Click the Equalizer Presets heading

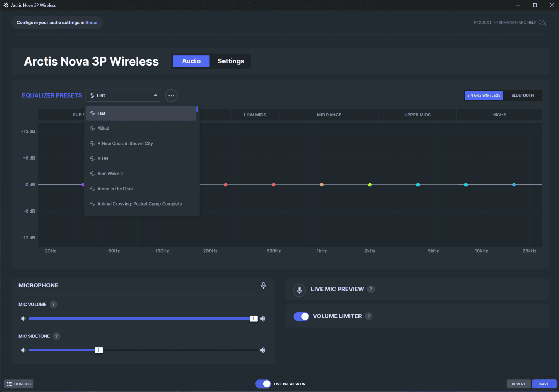point(52,95)
